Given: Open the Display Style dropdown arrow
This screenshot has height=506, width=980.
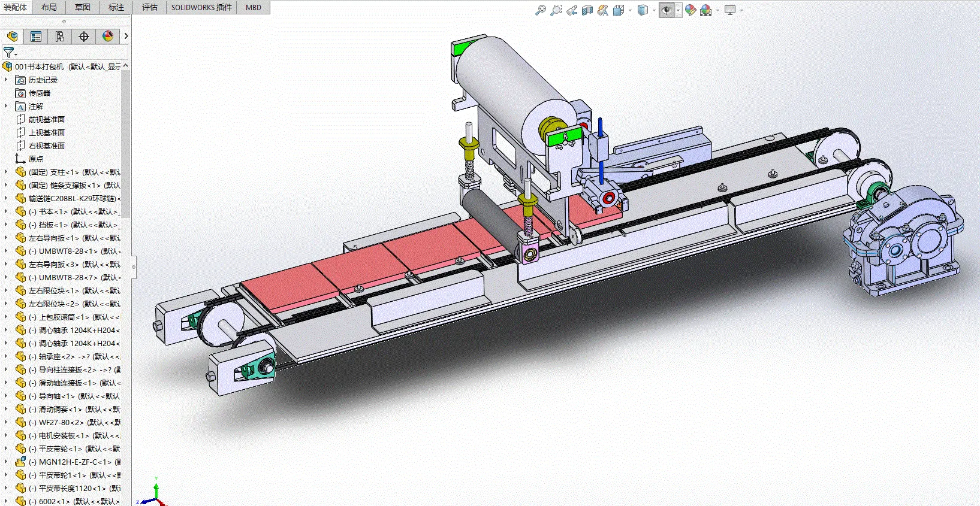Looking at the screenshot, I should (x=654, y=10).
